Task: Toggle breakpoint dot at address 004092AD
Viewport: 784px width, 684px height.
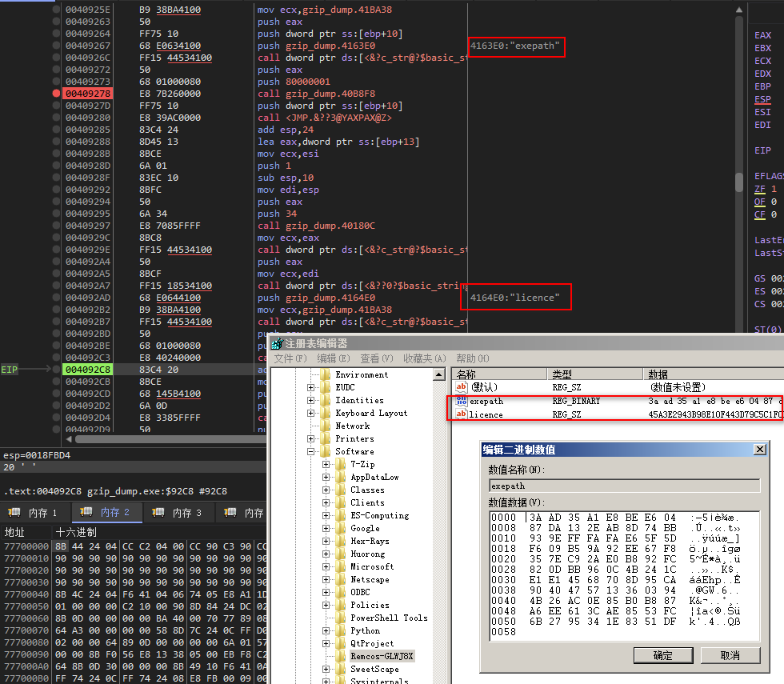Action: pyautogui.click(x=56, y=298)
